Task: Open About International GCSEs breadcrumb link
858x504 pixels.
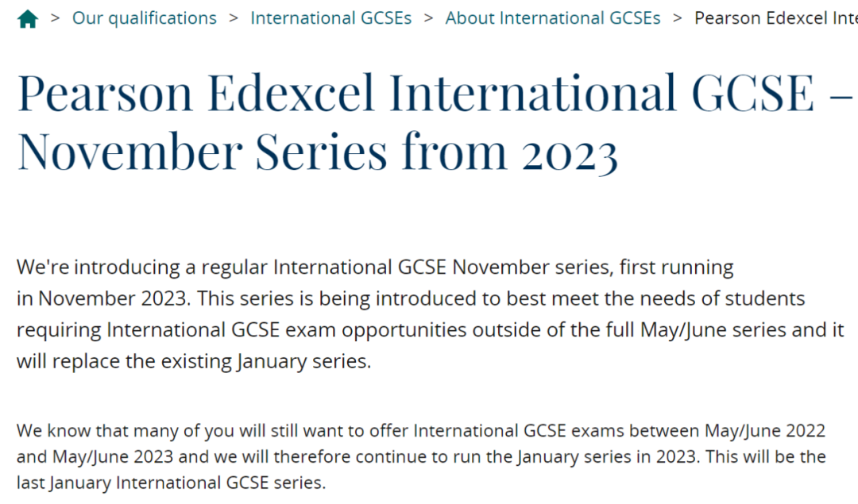Action: 553,18
